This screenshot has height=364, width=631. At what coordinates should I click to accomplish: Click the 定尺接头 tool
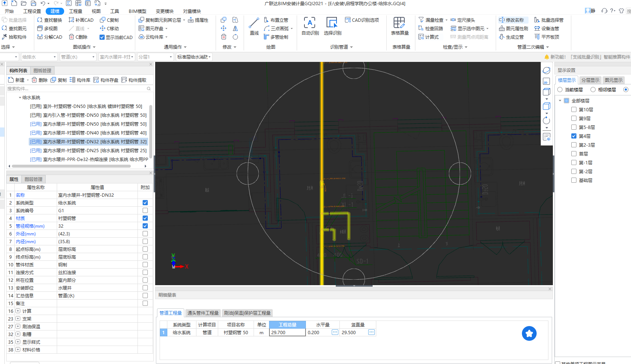pyautogui.click(x=463, y=20)
